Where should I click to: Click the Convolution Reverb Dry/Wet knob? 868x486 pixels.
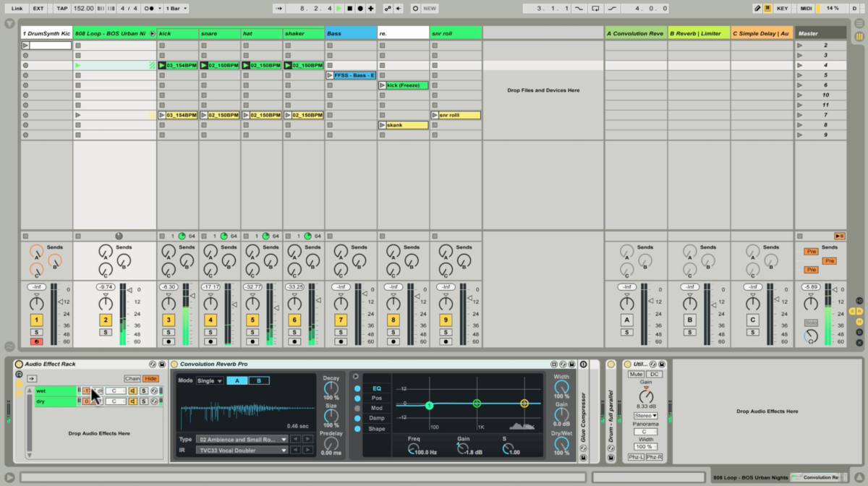click(x=561, y=444)
